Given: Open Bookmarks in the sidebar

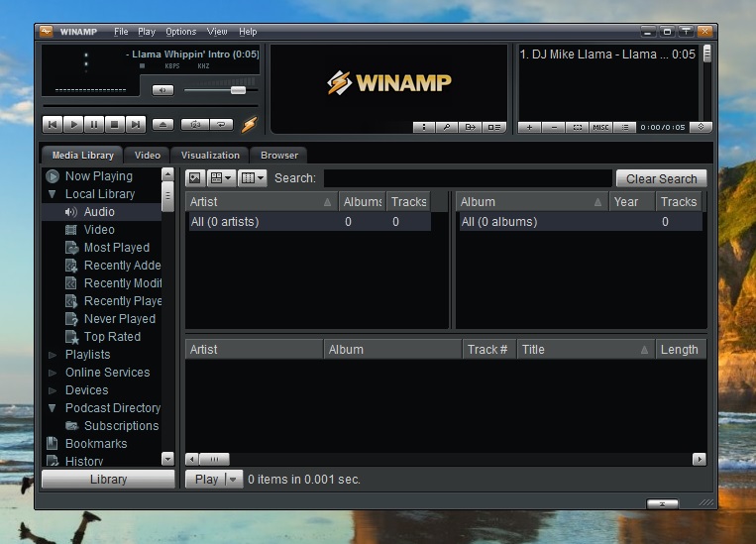Looking at the screenshot, I should (x=95, y=444).
